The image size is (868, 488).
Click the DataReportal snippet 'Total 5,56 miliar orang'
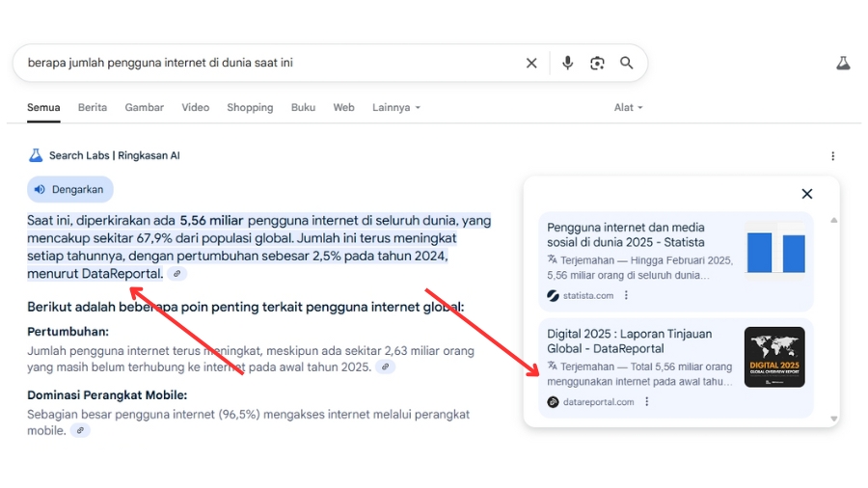coord(682,366)
